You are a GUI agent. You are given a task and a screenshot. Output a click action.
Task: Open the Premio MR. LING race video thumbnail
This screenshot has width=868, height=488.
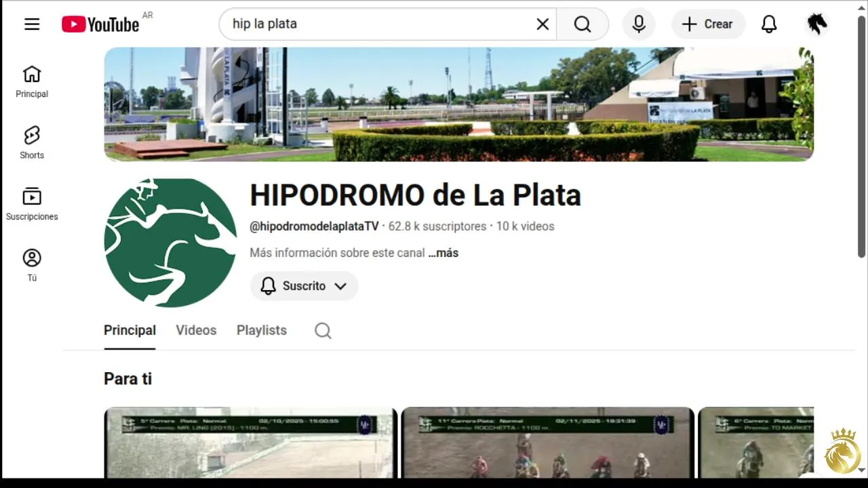250,443
